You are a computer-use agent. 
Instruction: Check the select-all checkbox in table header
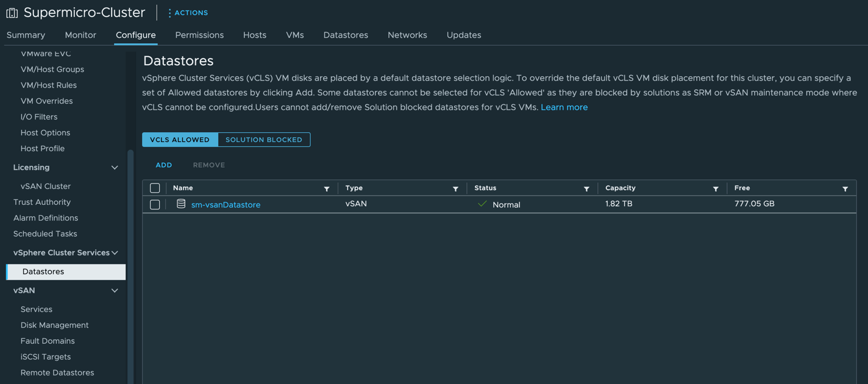tap(155, 188)
